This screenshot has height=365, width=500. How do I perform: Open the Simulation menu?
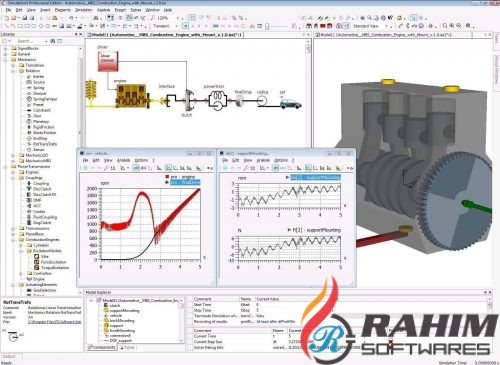tap(83, 10)
